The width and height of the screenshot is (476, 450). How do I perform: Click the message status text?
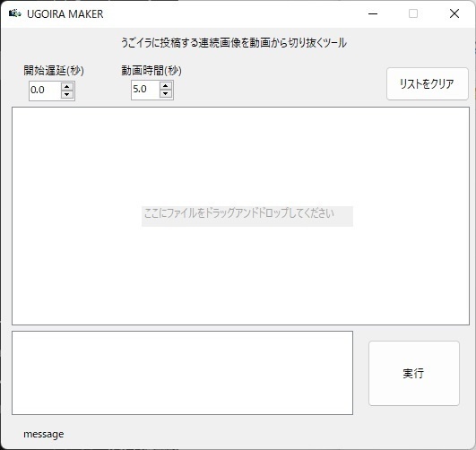44,434
